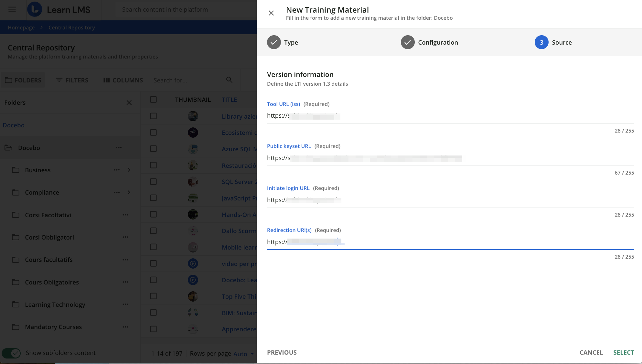Screen dimensions: 642x364
Task: Toggle Show subfolders content switch
Action: click(11, 353)
